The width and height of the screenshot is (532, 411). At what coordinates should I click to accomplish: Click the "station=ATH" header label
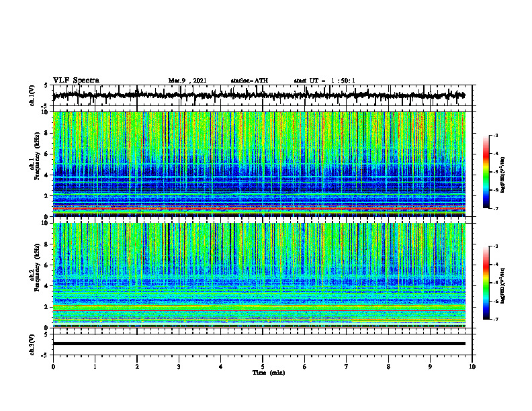tap(249, 81)
